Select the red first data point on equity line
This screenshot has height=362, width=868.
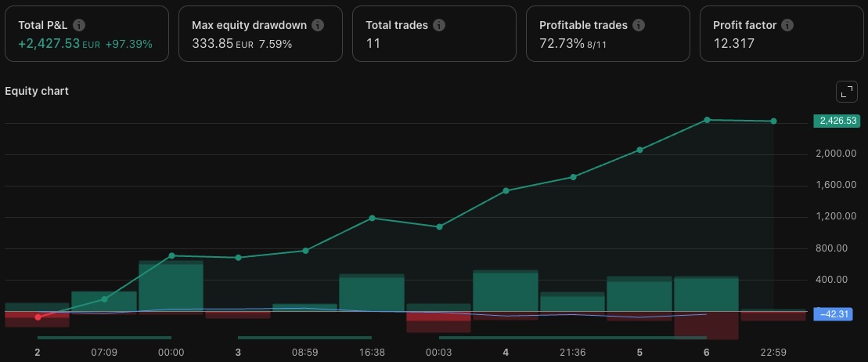pos(38,317)
